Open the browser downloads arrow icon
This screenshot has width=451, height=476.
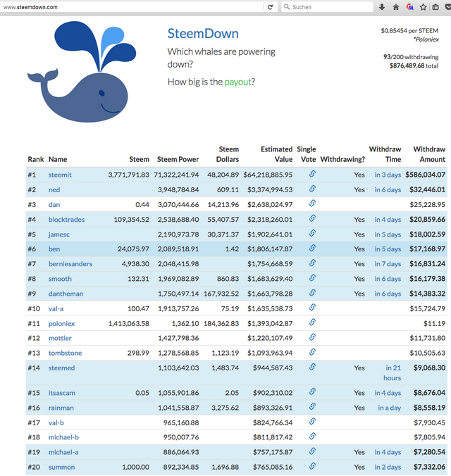click(x=382, y=7)
